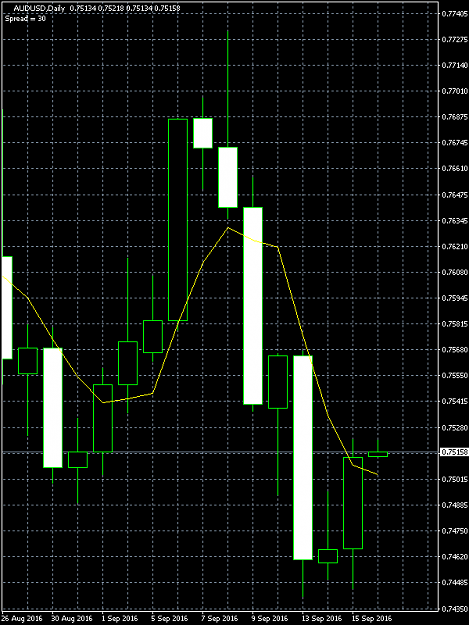Click the 0.76475 price scale label
This screenshot has width=469, height=625.
click(455, 195)
